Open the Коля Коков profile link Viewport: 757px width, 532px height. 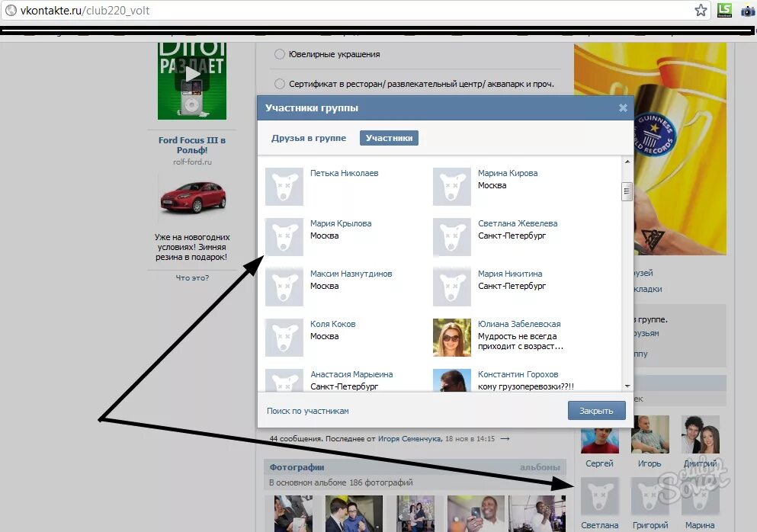332,323
